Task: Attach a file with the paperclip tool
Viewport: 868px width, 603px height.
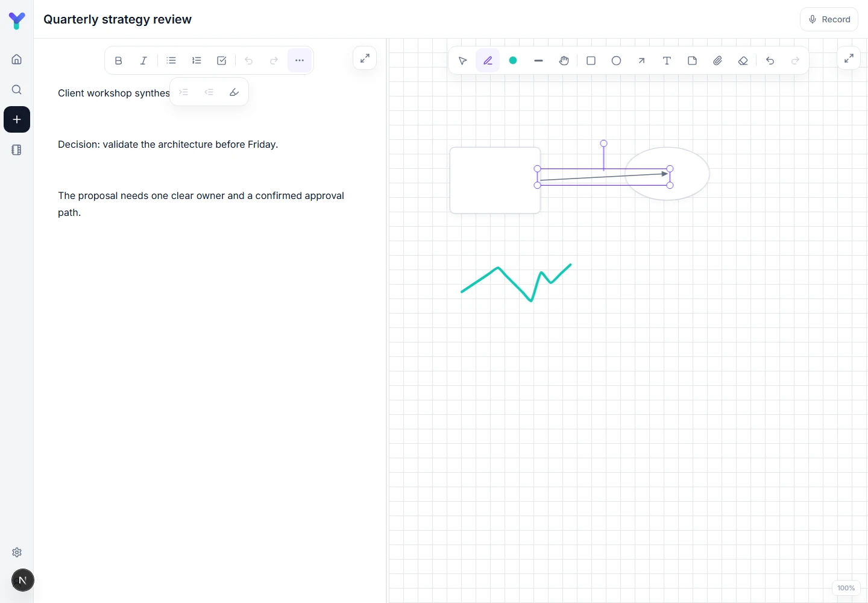Action: point(717,60)
